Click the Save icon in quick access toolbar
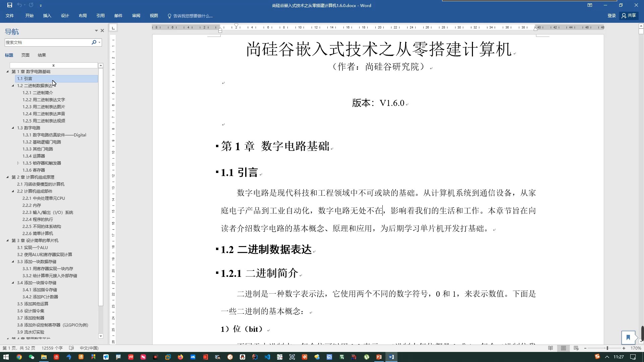This screenshot has width=644, height=362. pyautogui.click(x=10, y=5)
